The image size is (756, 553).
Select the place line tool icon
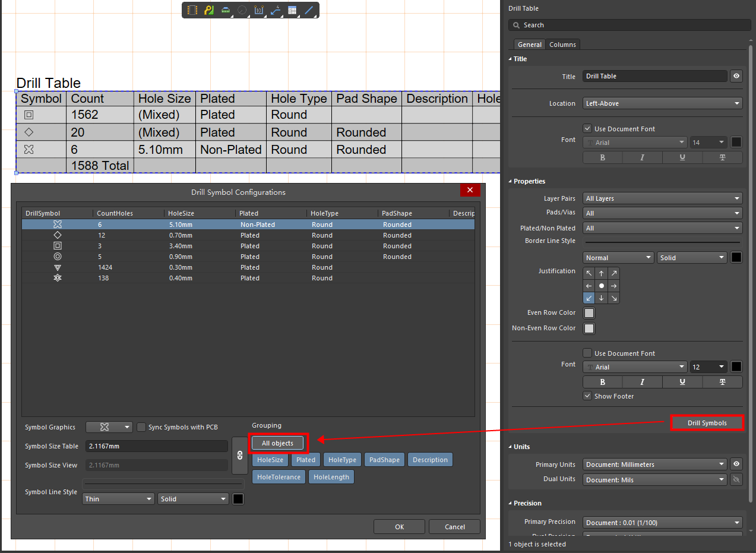click(309, 10)
